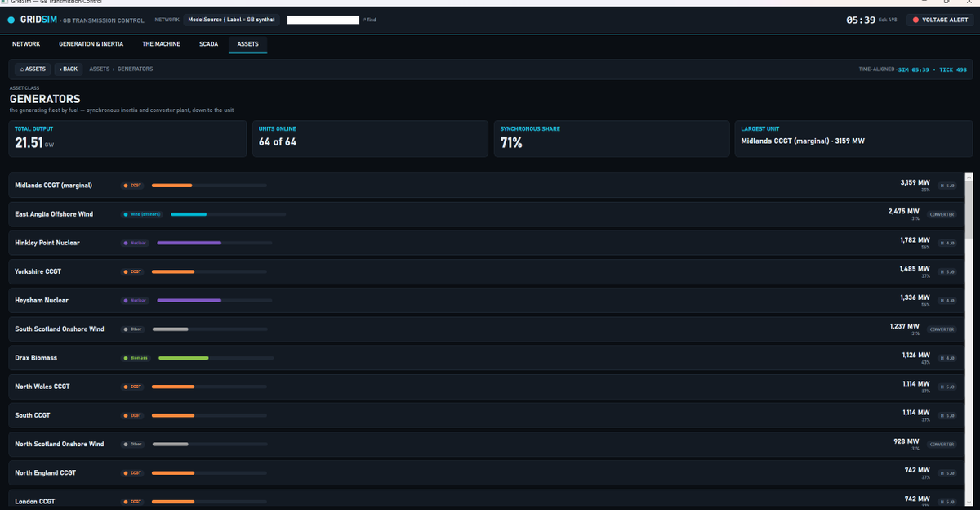Follow the ASSETS breadcrumb link

click(x=99, y=69)
